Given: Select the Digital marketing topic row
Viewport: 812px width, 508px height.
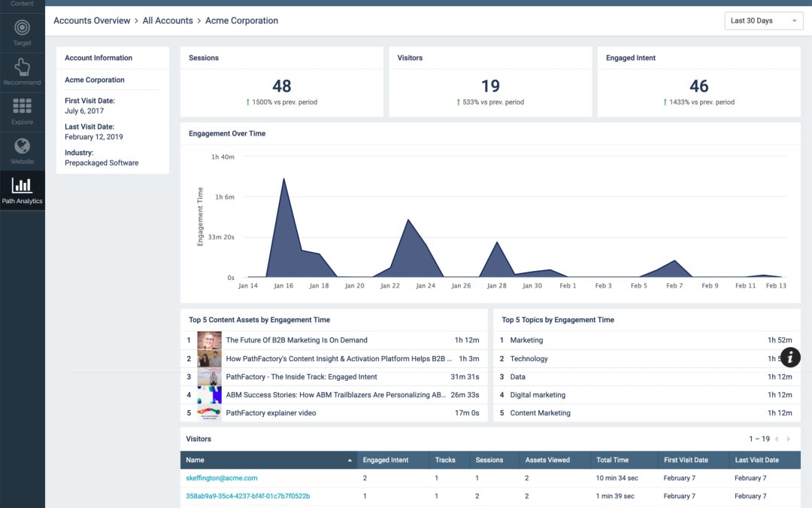Looking at the screenshot, I should 647,395.
